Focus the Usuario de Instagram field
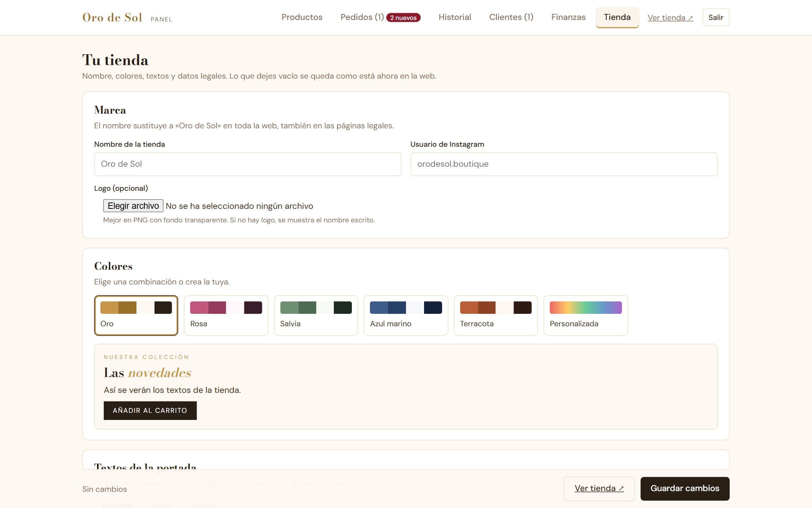812x508 pixels. pos(564,164)
